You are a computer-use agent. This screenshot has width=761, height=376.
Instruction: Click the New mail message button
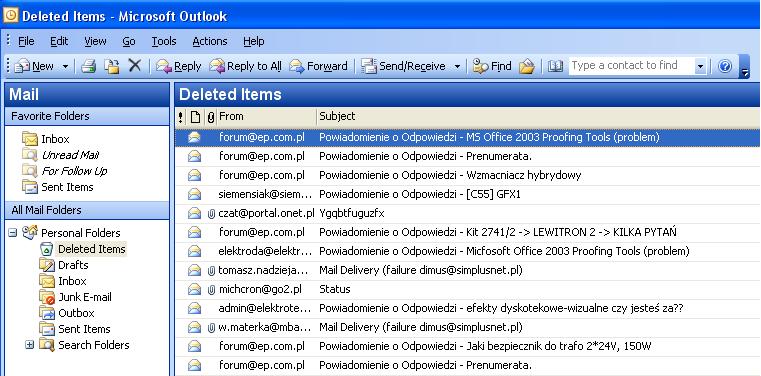point(34,66)
